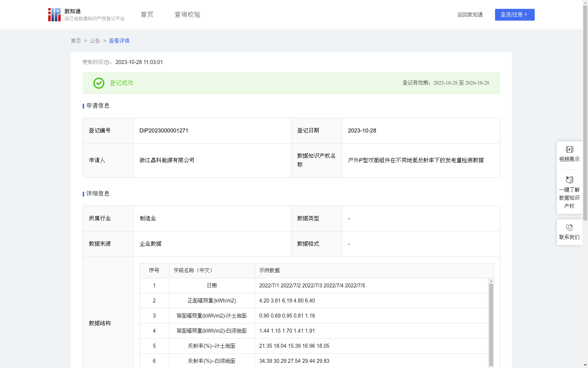The width and height of the screenshot is (588, 368).
Task: Click the 数据来源 label cell
Action: [x=108, y=244]
